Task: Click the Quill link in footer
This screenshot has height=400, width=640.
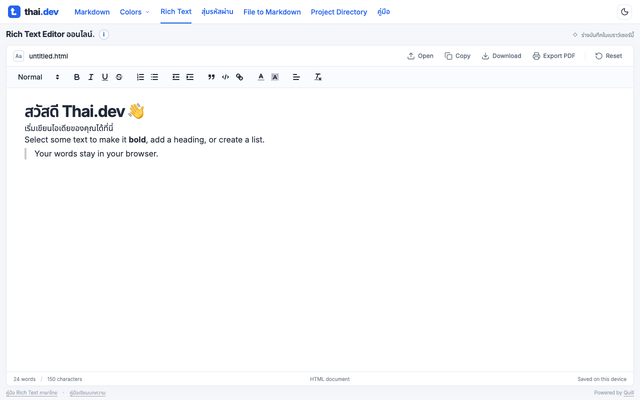Action: coord(629,393)
